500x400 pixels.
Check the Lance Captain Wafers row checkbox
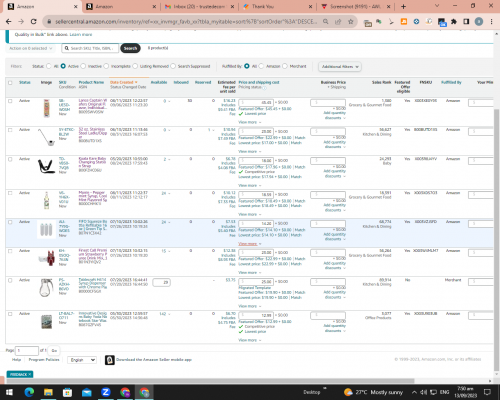pyautogui.click(x=10, y=101)
